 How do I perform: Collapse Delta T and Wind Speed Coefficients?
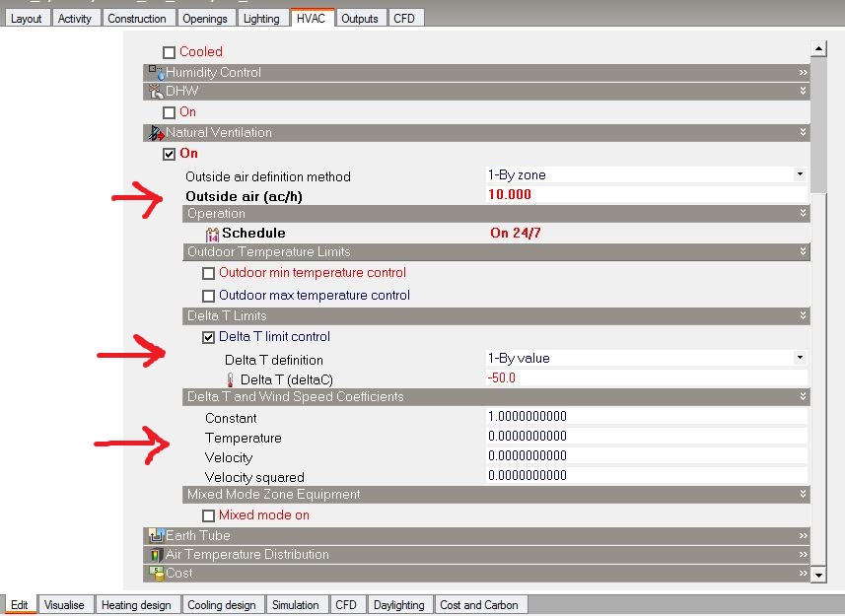(x=803, y=396)
